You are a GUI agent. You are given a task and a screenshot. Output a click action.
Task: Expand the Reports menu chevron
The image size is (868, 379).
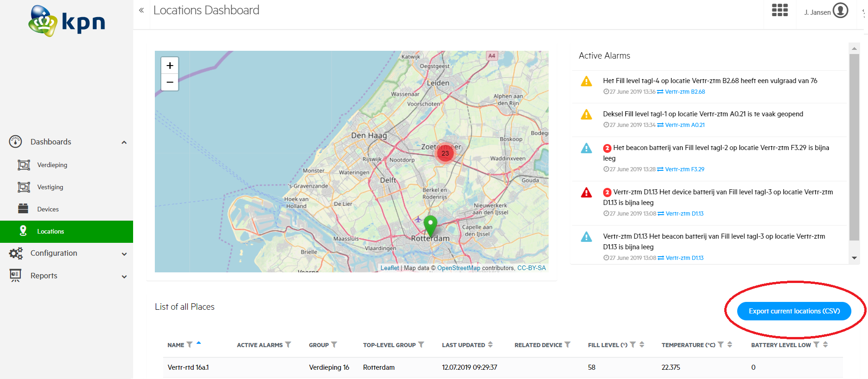pyautogui.click(x=124, y=277)
